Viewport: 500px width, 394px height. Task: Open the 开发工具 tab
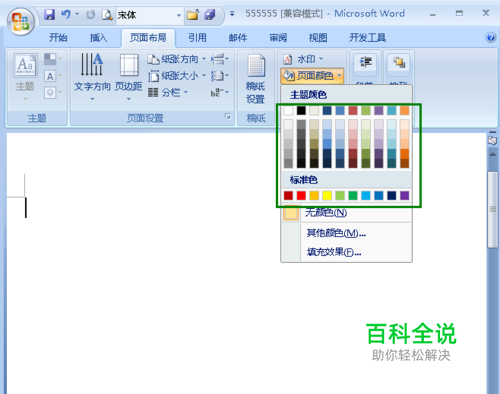pyautogui.click(x=367, y=38)
